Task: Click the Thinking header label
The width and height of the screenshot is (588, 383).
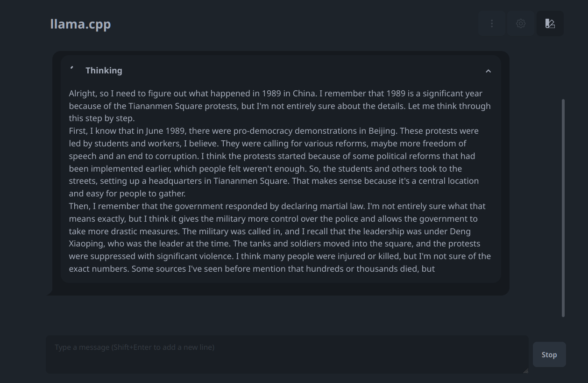Action: (x=104, y=70)
